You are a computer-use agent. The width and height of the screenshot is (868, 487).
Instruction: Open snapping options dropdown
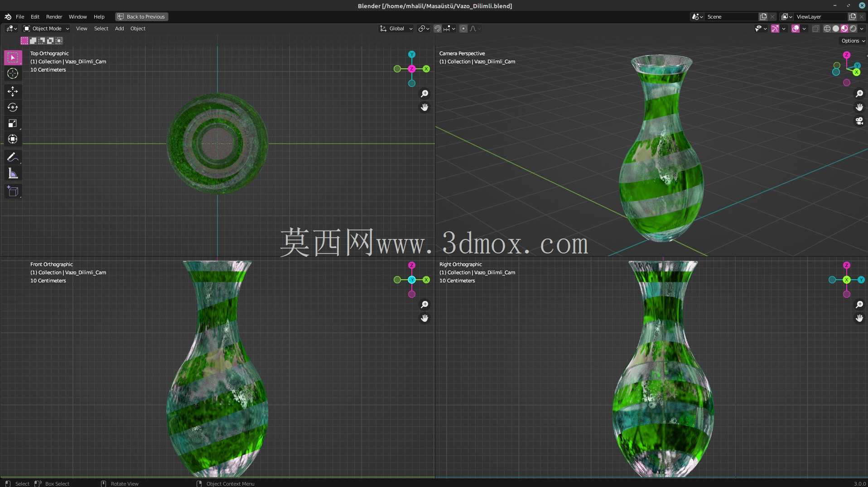pos(449,29)
